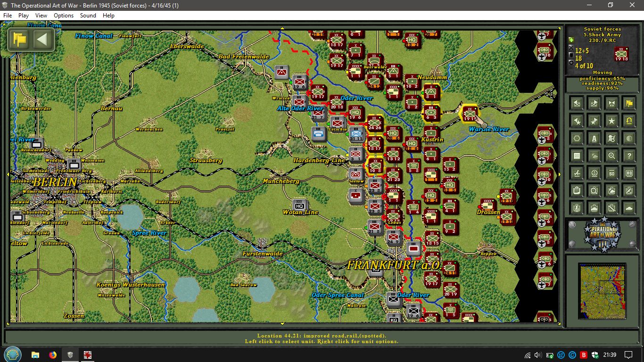Viewport: 644px width, 362px height.
Task: Open File Explorer from the taskbar
Action: (35, 354)
